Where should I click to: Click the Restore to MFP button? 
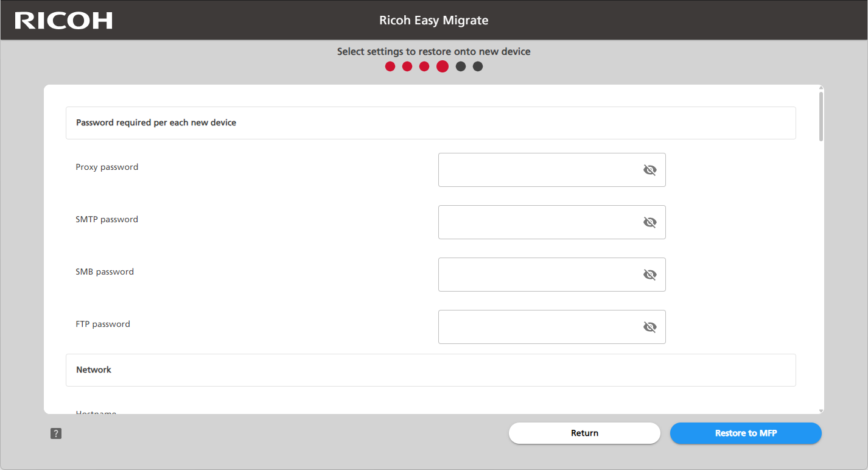(x=746, y=433)
